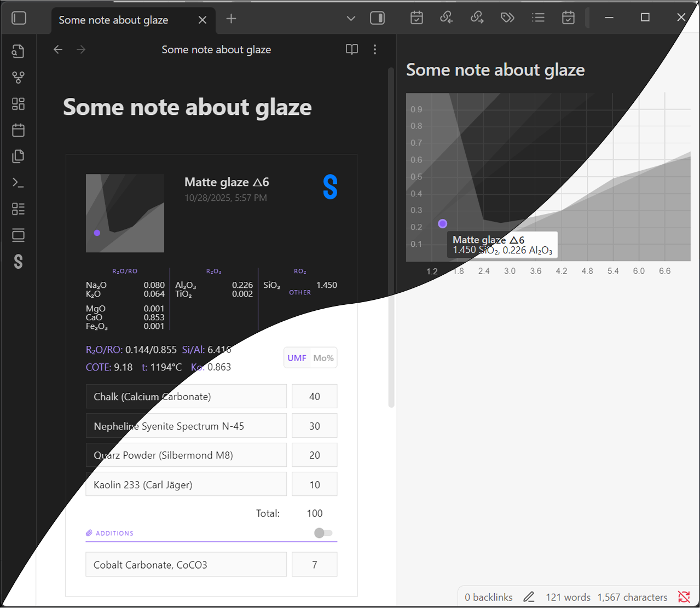Viewport: 700px width, 608px height.
Task: Click the ADDITIONS paperclip label
Action: click(109, 533)
